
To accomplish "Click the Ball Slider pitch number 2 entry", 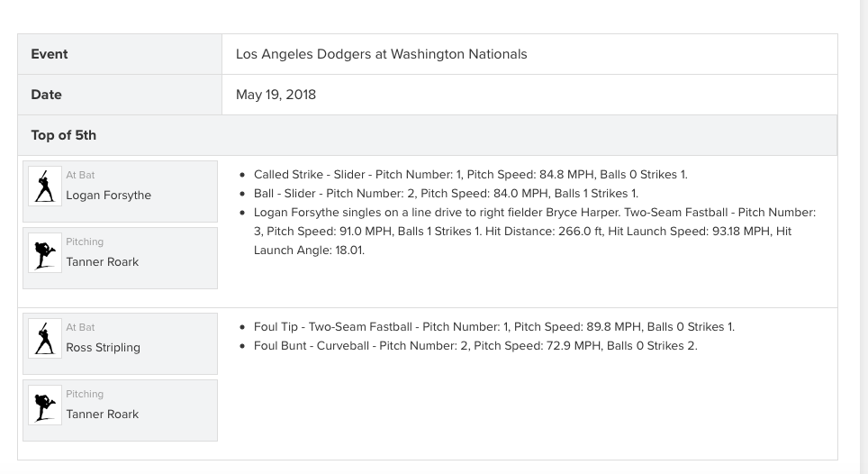I will (446, 193).
